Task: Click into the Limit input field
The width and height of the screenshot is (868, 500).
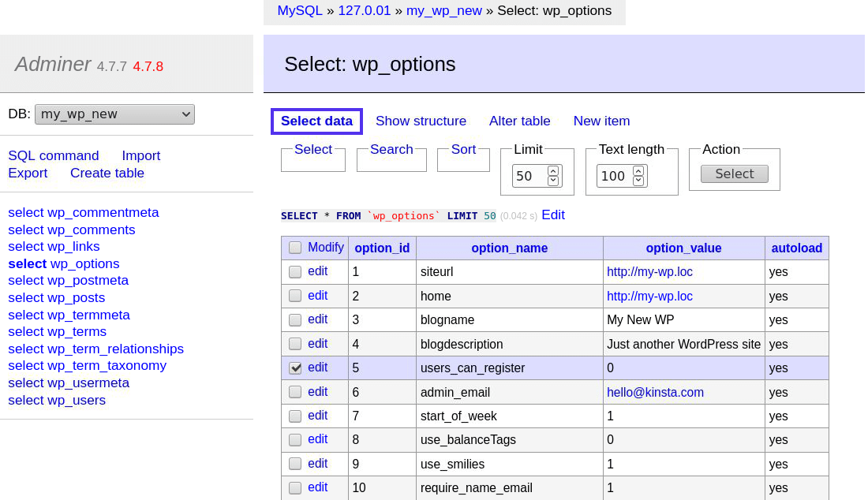Action: tap(529, 176)
